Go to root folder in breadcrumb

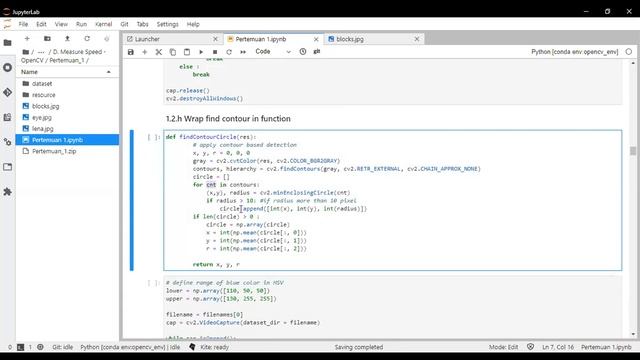click(26, 52)
